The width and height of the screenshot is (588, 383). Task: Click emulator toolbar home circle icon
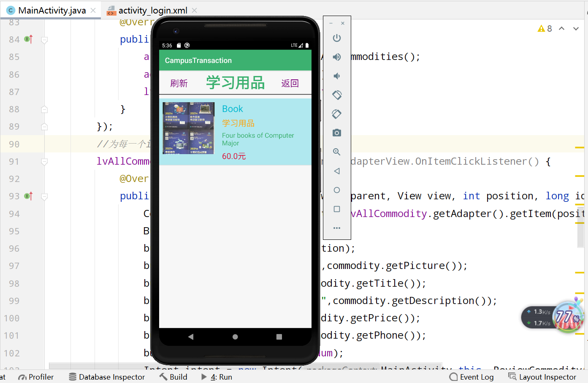click(336, 190)
